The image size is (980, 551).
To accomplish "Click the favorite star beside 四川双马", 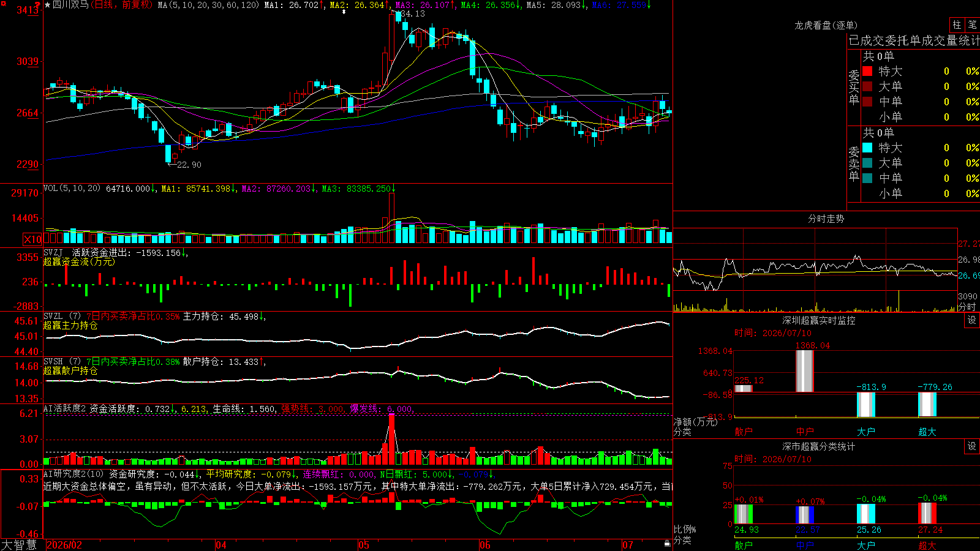I will click(48, 5).
